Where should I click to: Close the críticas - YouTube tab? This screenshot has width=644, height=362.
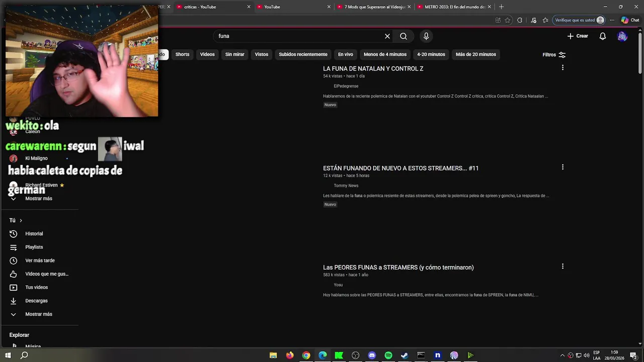(249, 7)
